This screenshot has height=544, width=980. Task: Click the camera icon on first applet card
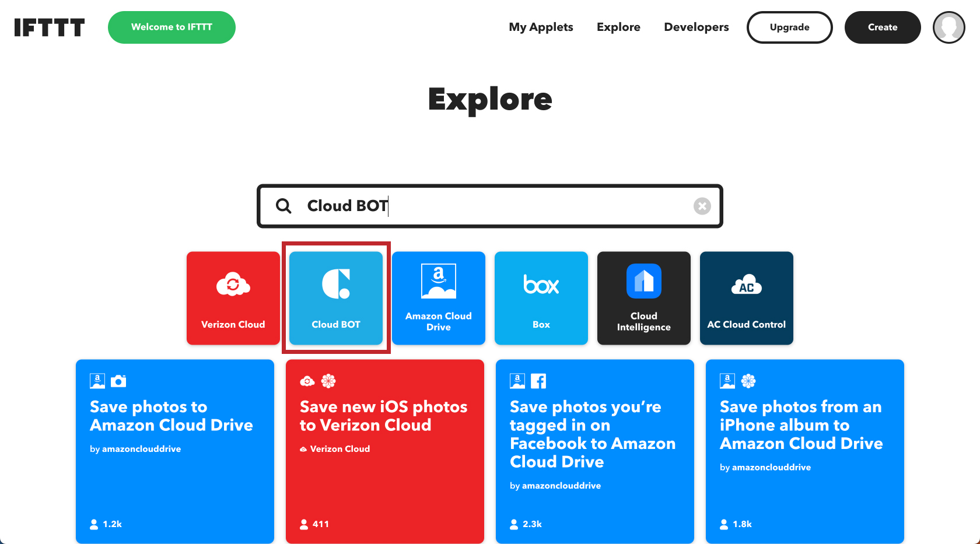coord(118,381)
